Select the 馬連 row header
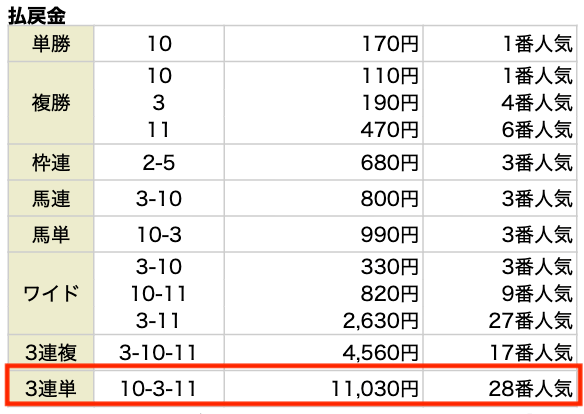584x414 pixels. click(51, 198)
